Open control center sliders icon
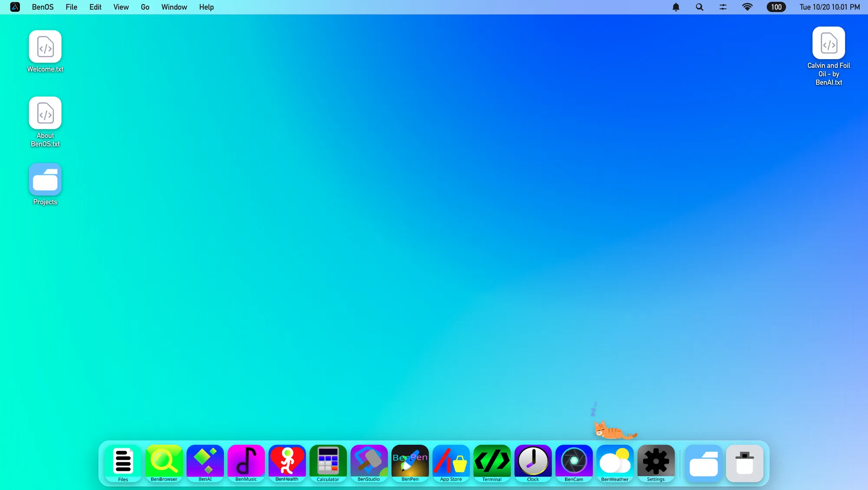The image size is (868, 490). (723, 7)
